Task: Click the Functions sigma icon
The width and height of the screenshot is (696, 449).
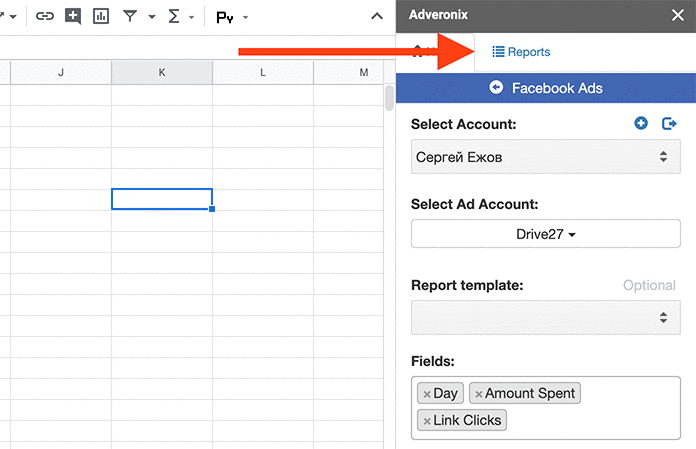Action: click(x=174, y=16)
